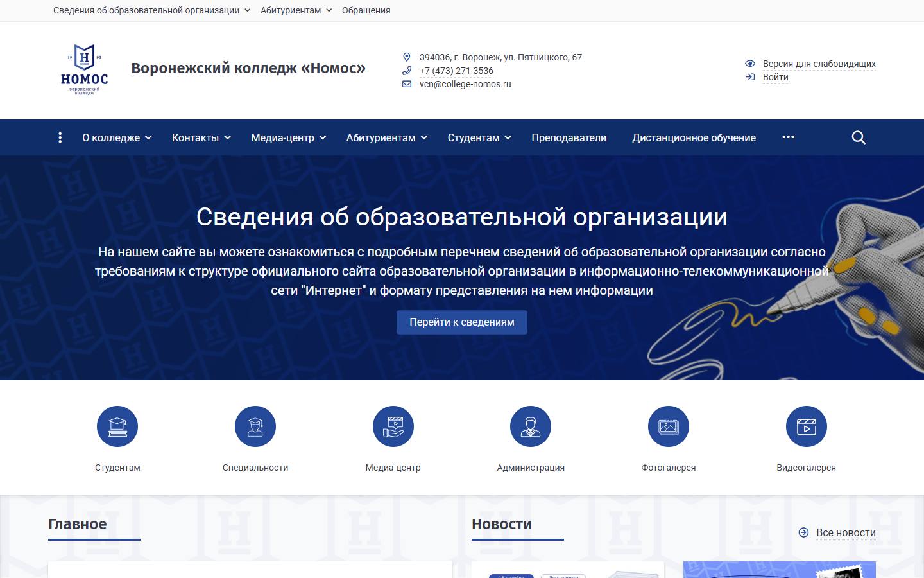The width and height of the screenshot is (924, 578).
Task: Click the Фотогалерея round icon
Action: pos(669,426)
